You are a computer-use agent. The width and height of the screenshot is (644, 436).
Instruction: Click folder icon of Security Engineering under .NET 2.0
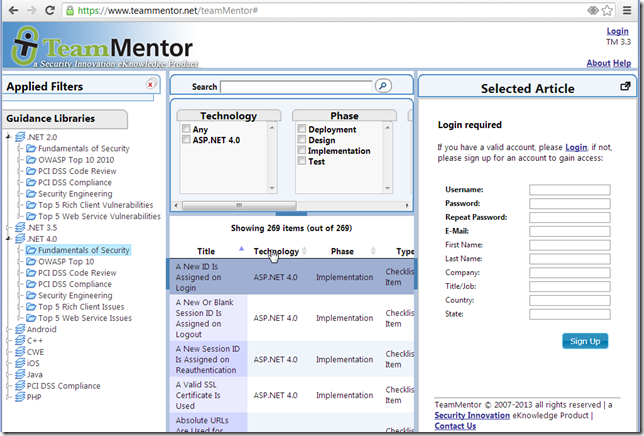point(31,193)
